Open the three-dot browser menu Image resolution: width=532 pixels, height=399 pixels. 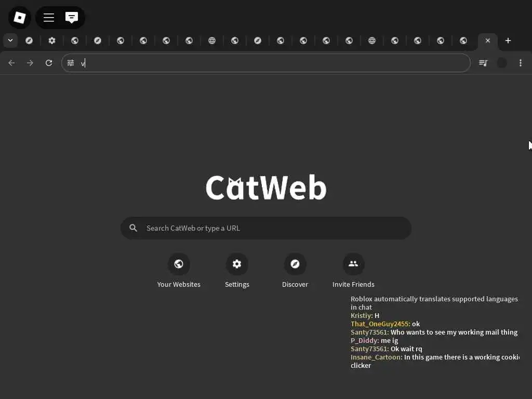click(x=521, y=63)
